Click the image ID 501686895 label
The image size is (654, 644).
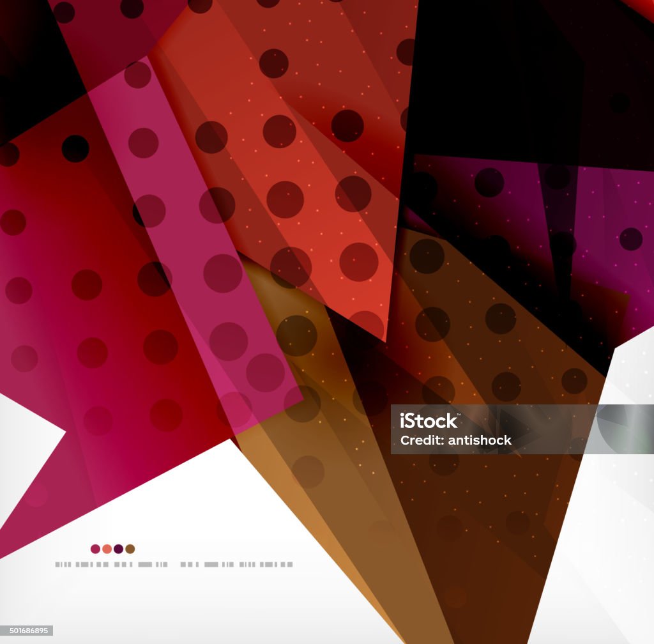pyautogui.click(x=27, y=631)
